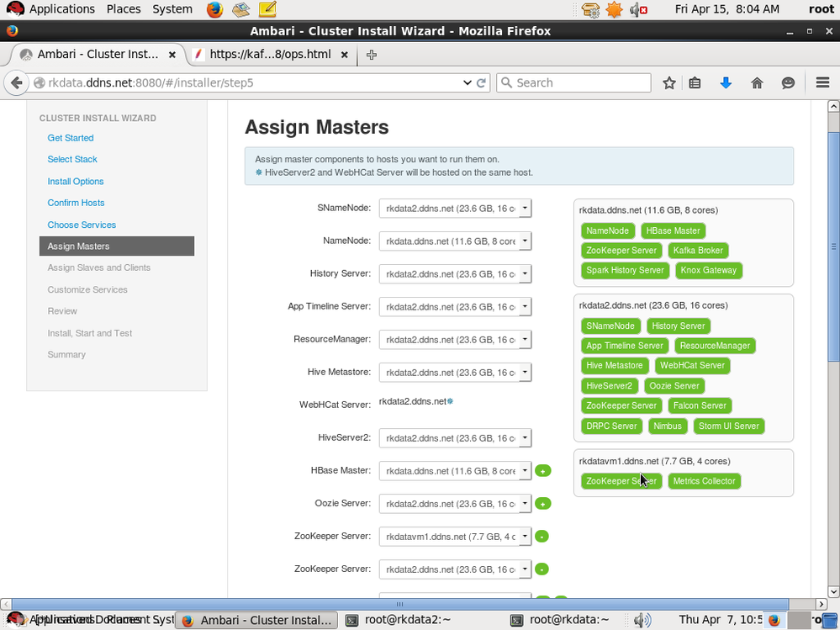
Task: Click the horizontal scrollbar thumb
Action: coord(399,604)
